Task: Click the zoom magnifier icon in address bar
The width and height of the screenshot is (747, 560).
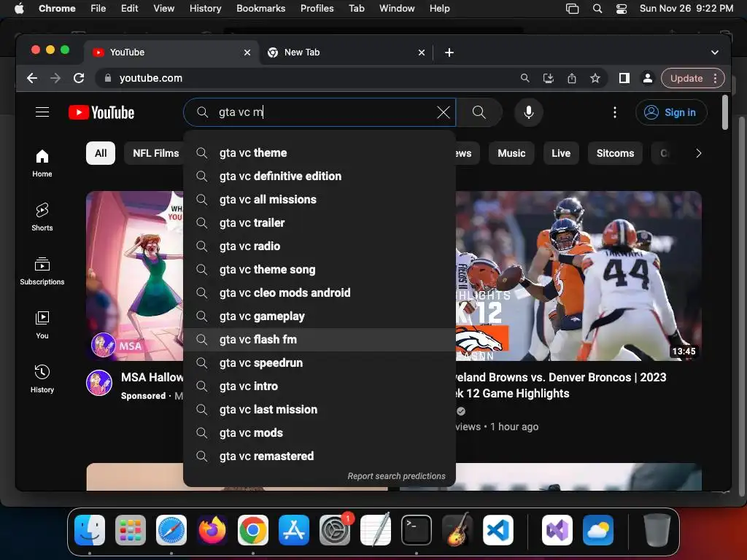Action: click(x=525, y=78)
